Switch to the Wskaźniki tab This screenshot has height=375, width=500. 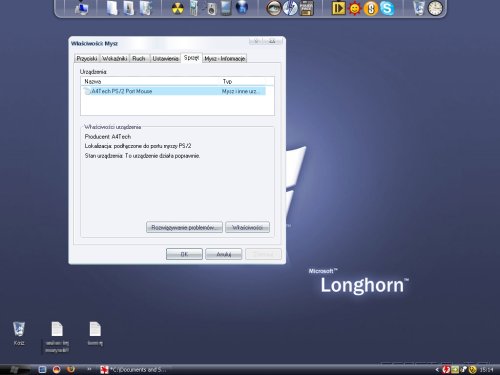(115, 59)
